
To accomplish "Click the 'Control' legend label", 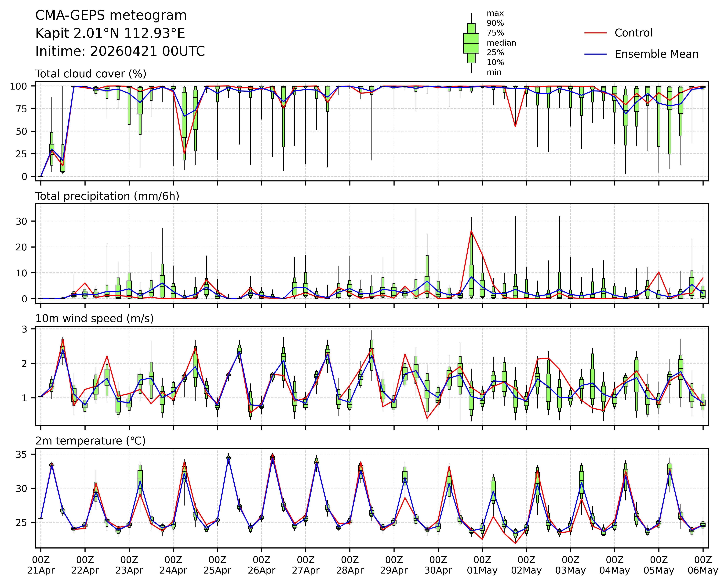I will point(633,33).
